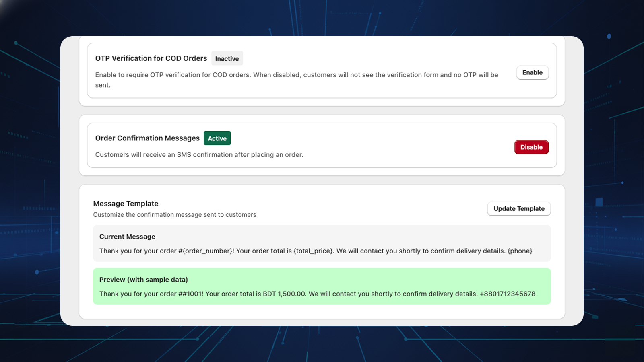Click the Customize confirmation message subtitle

pos(175,214)
